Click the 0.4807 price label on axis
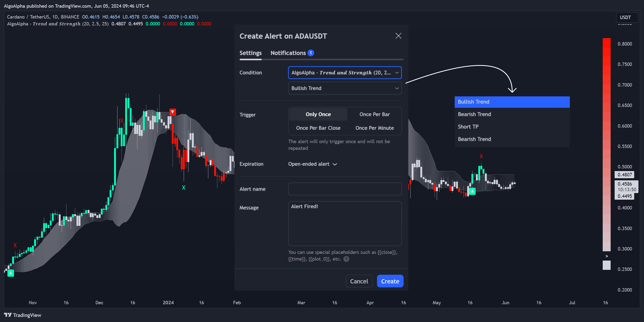This screenshot has width=644, height=322. (624, 175)
